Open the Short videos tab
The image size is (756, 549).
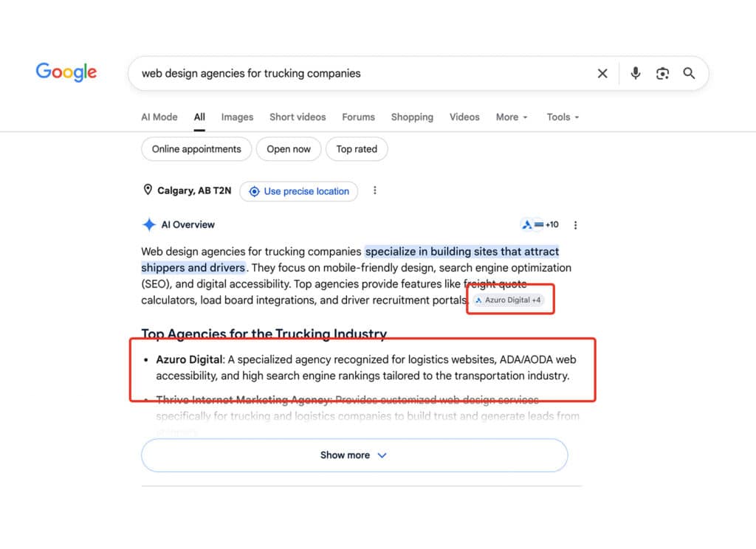click(298, 117)
